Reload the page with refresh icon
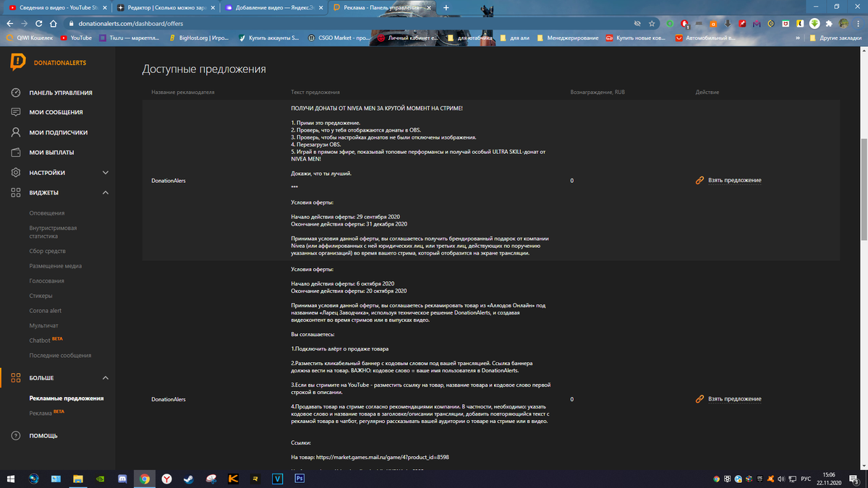The image size is (868, 488). coord(39,23)
